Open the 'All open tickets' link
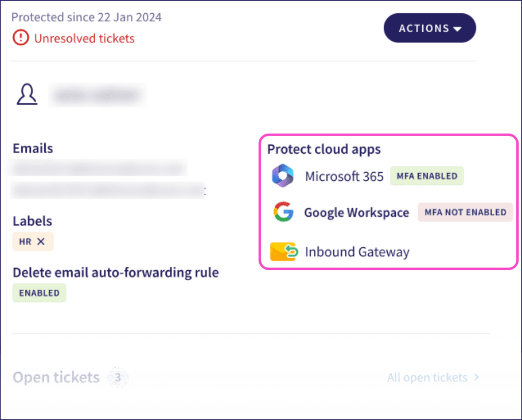The image size is (522, 420). click(427, 377)
